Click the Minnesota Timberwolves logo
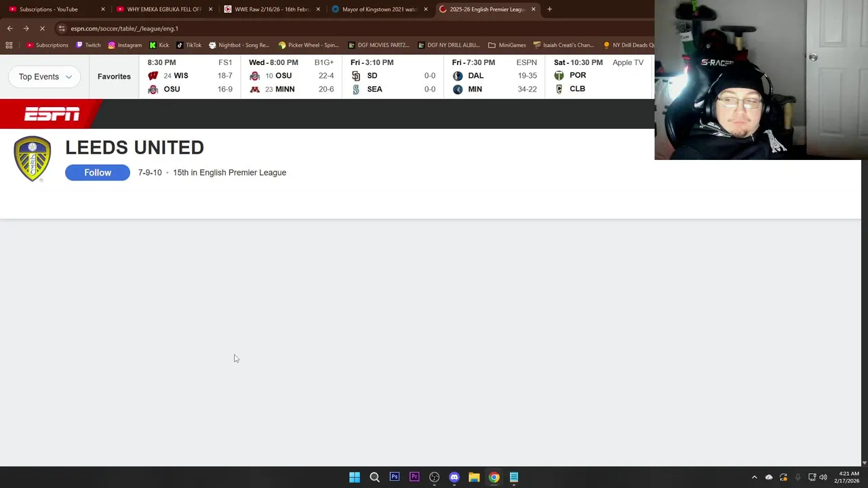 (458, 89)
